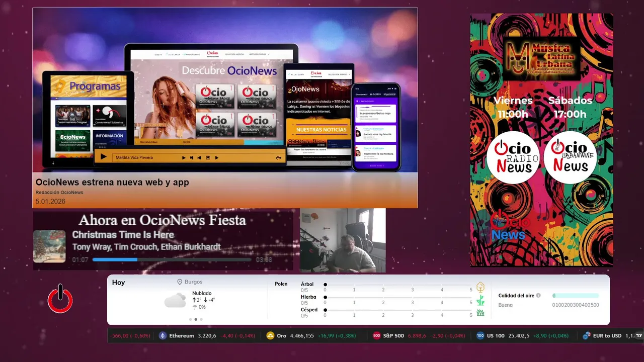
Task: Click the share arrow on the orange player bar
Action: click(278, 157)
